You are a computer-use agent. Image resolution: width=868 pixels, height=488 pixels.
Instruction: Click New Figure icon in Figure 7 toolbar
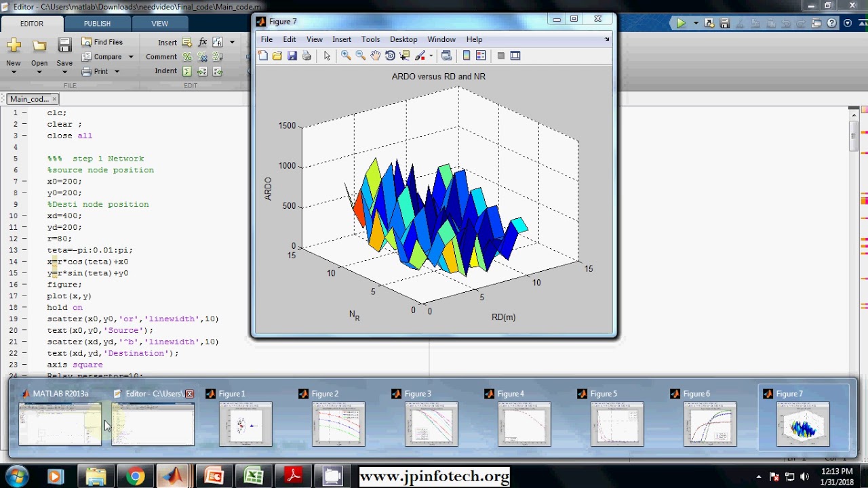click(263, 56)
